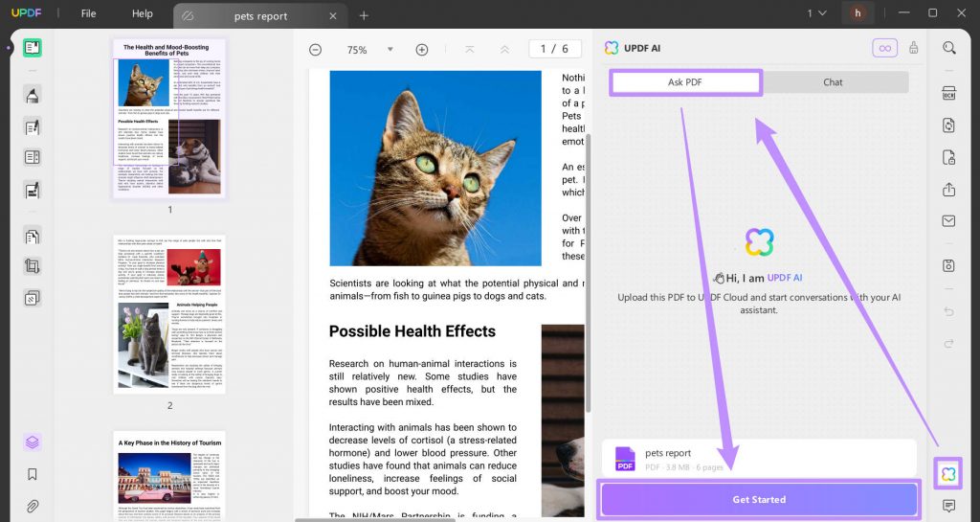
Task: Expand the window count dropdown showing 1
Action: tap(816, 13)
